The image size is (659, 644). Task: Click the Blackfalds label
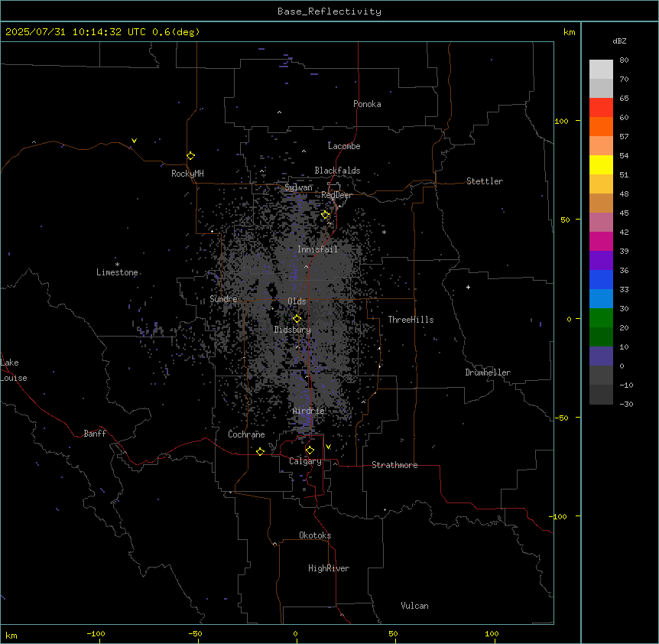click(x=337, y=171)
